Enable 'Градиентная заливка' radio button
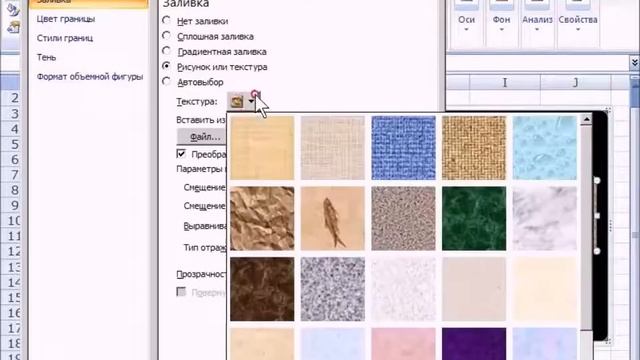Image resolution: width=640 pixels, height=360 pixels. [x=167, y=51]
